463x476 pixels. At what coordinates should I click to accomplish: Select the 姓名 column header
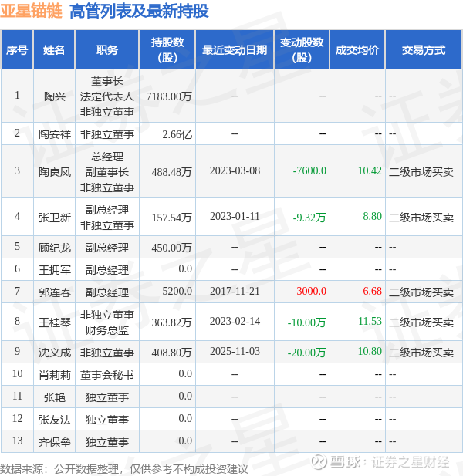54,50
